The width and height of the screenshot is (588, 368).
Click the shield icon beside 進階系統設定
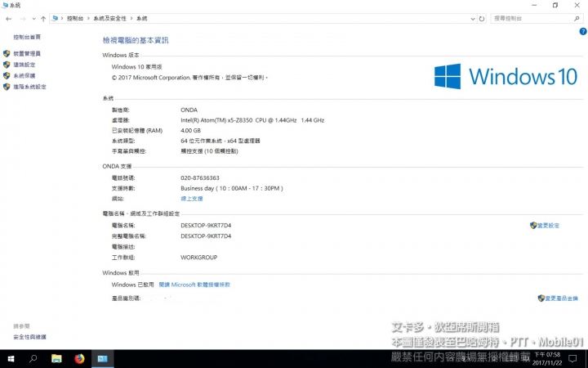click(x=7, y=87)
